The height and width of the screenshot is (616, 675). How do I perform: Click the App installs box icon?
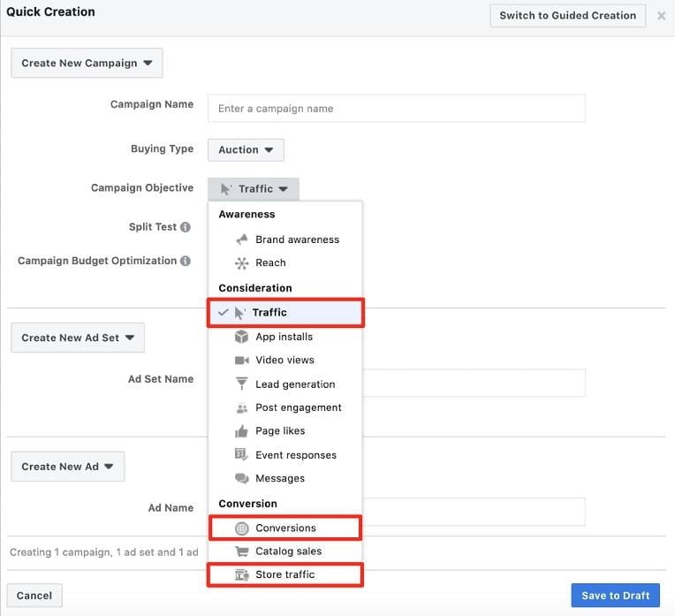(x=241, y=337)
